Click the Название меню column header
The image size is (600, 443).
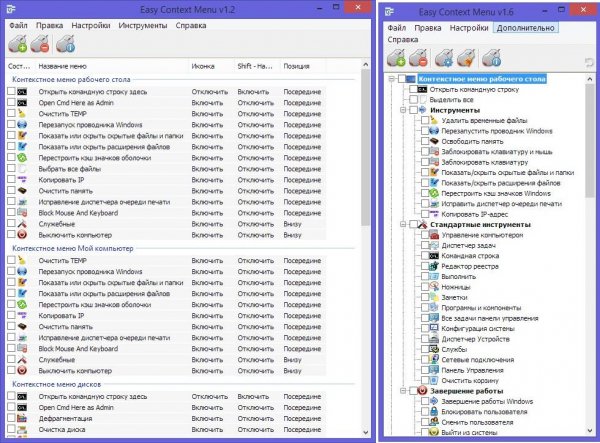pyautogui.click(x=112, y=66)
